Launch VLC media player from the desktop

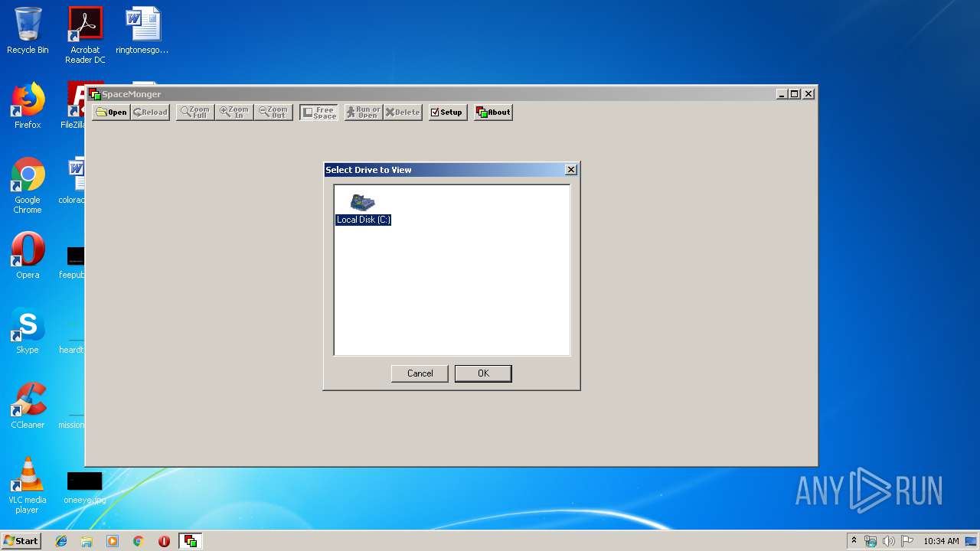28,485
